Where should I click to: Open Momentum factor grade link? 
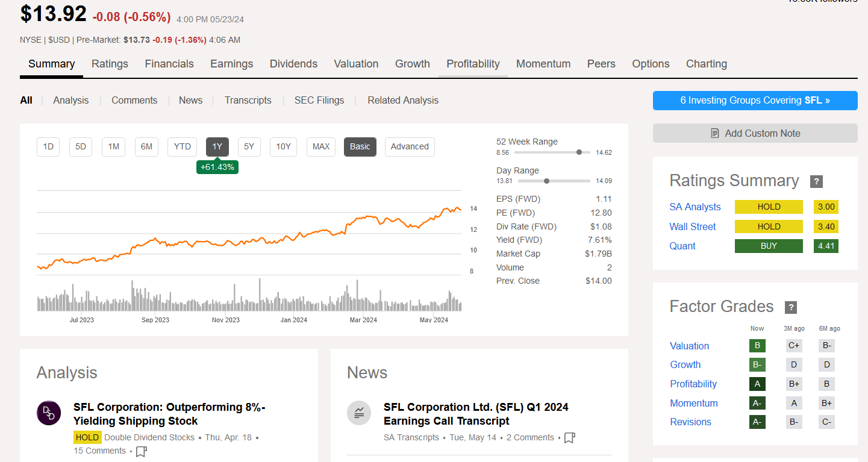694,403
